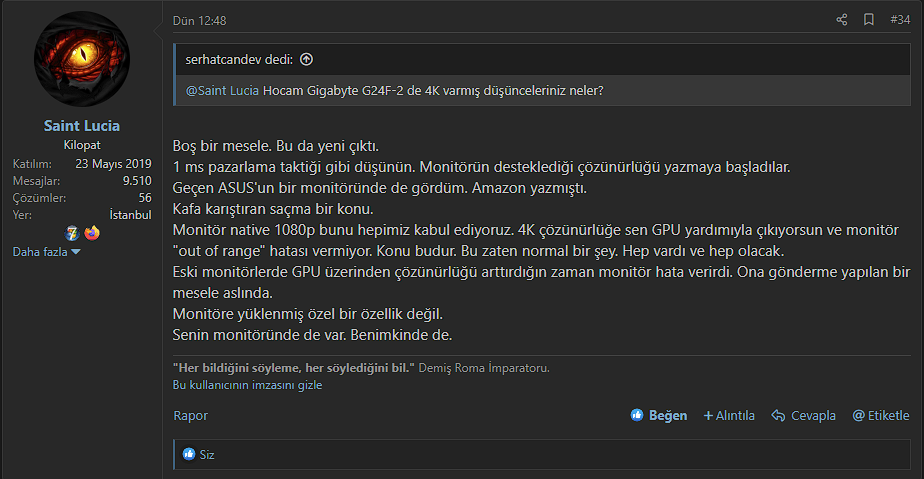Open the permalink #34 post number

[899, 20]
